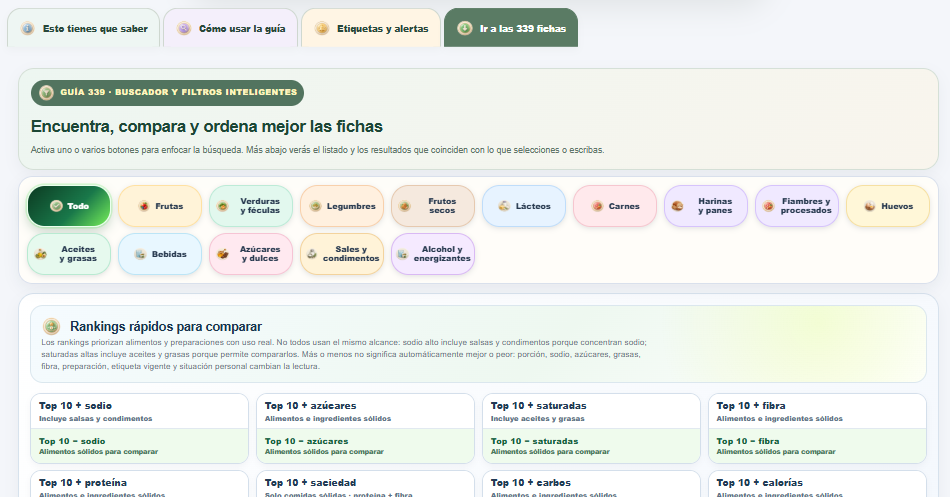Click the icon on 'Alcohol y energizantes' chip

[402, 254]
